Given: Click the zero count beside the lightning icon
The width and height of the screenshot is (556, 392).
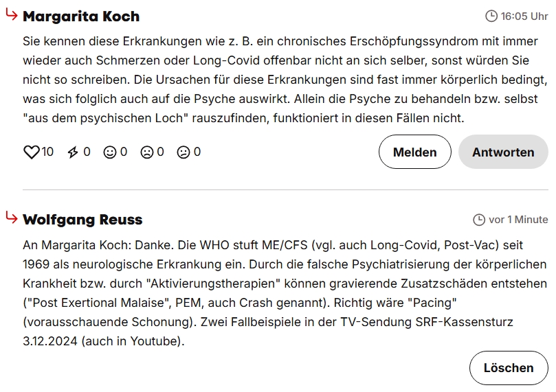Looking at the screenshot, I should pos(87,152).
